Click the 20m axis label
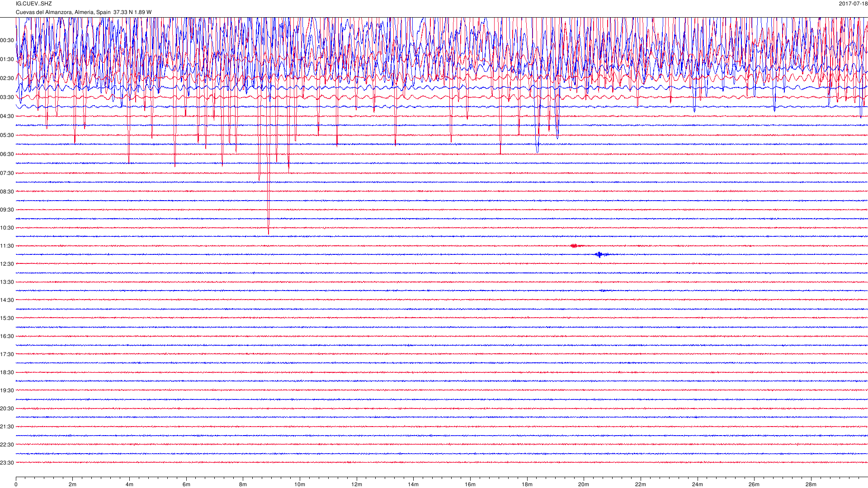 point(584,485)
